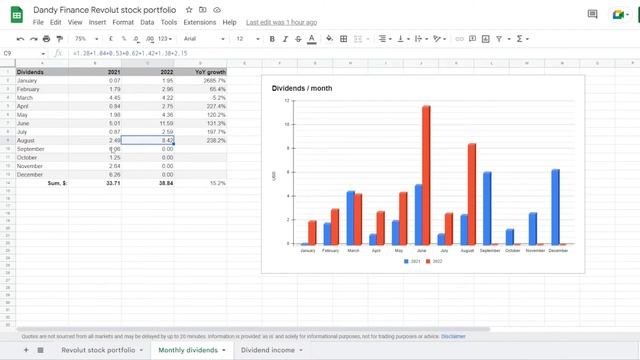640x360 pixels.
Task: Click in the formula bar
Action: [x=351, y=53]
